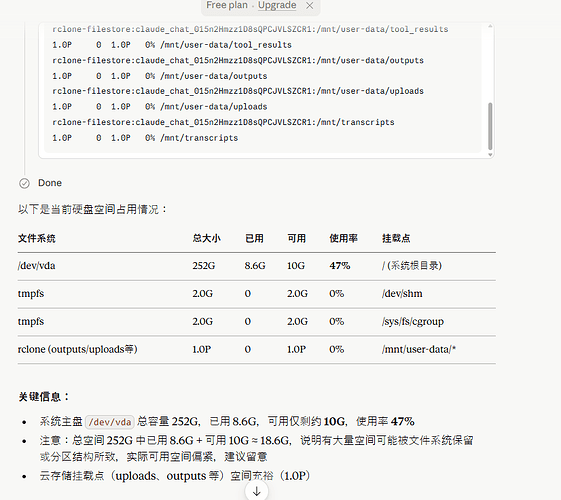
Task: Select the /mnt/user-data/tool_results usage line
Action: coord(172,45)
